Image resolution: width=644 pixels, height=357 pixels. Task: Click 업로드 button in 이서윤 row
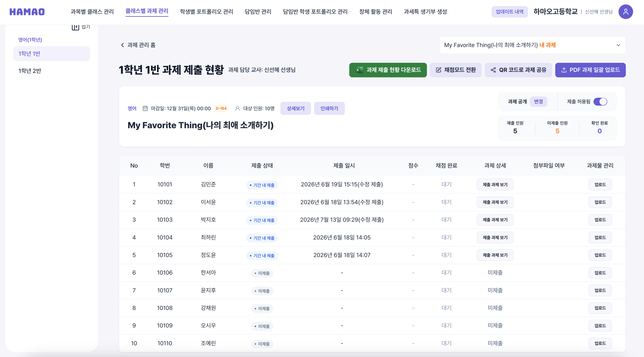[x=600, y=202]
